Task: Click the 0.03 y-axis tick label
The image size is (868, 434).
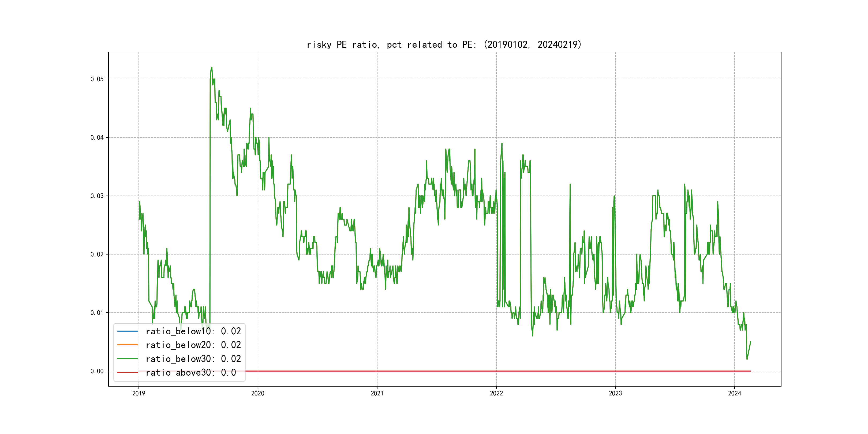Action: click(97, 196)
